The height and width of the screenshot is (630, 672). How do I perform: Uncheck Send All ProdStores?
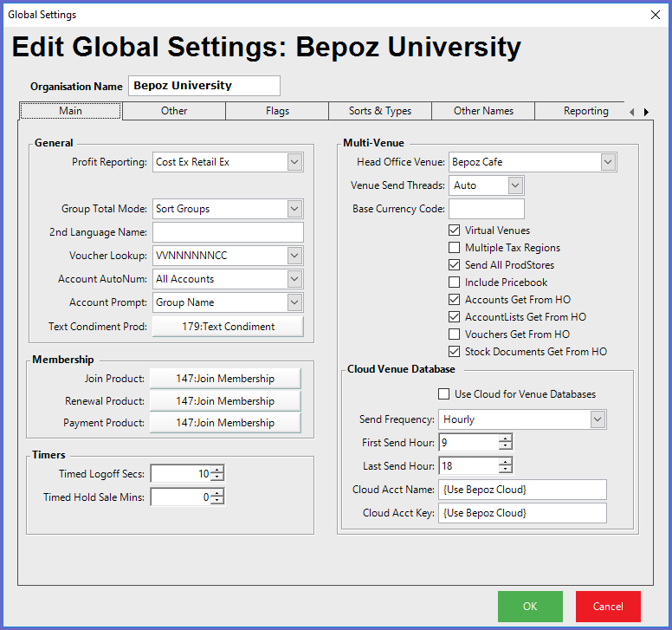pos(455,265)
